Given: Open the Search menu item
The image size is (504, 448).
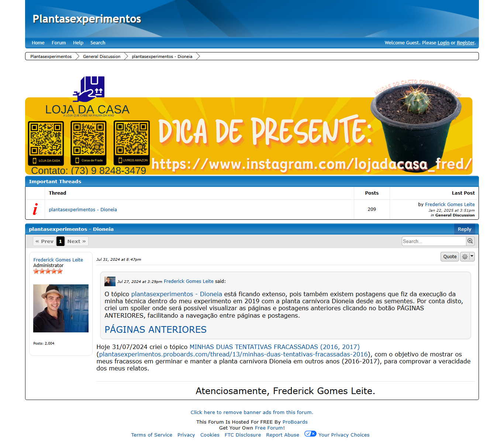Looking at the screenshot, I should point(98,43).
